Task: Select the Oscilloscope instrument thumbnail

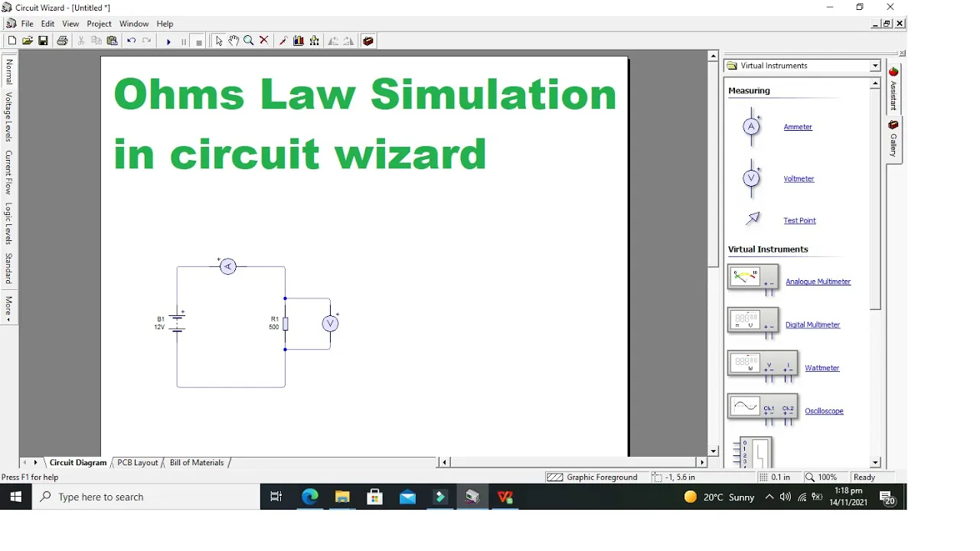Action: (763, 409)
